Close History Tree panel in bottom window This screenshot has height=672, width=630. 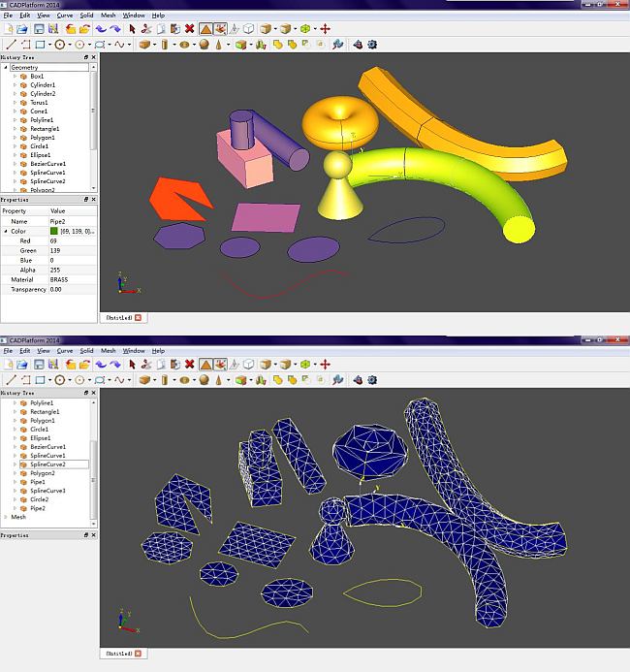tap(93, 393)
